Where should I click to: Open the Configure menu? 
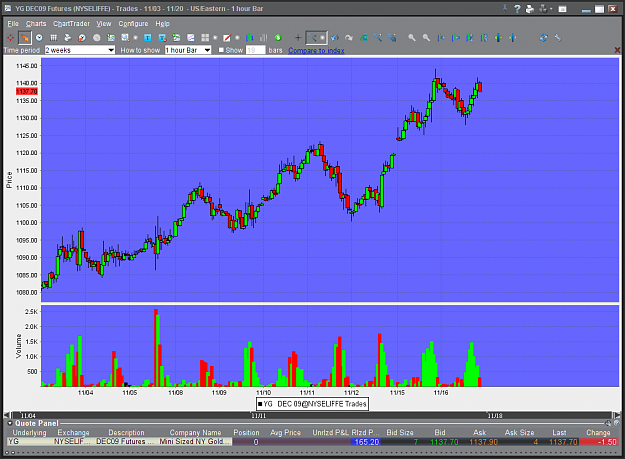point(133,24)
